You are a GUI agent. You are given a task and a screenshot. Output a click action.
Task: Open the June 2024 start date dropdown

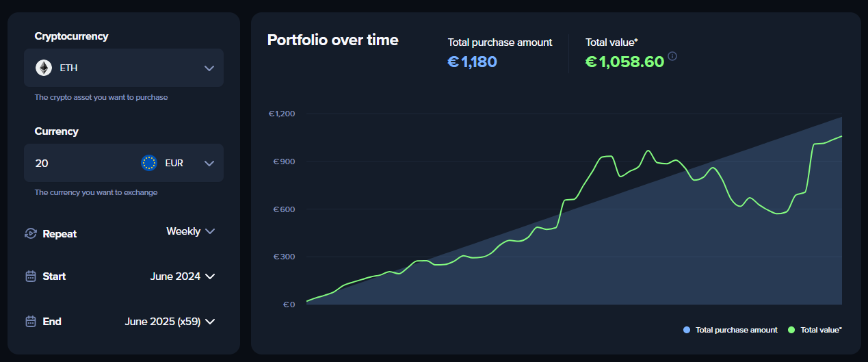[x=183, y=276]
